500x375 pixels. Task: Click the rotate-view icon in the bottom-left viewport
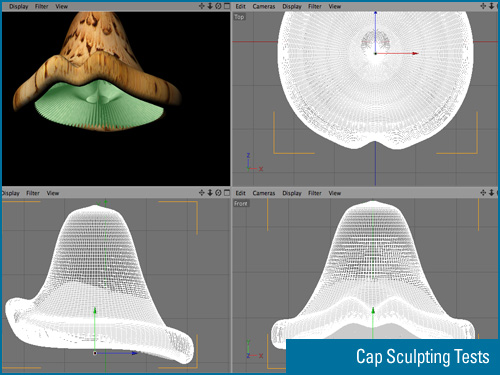(218, 193)
